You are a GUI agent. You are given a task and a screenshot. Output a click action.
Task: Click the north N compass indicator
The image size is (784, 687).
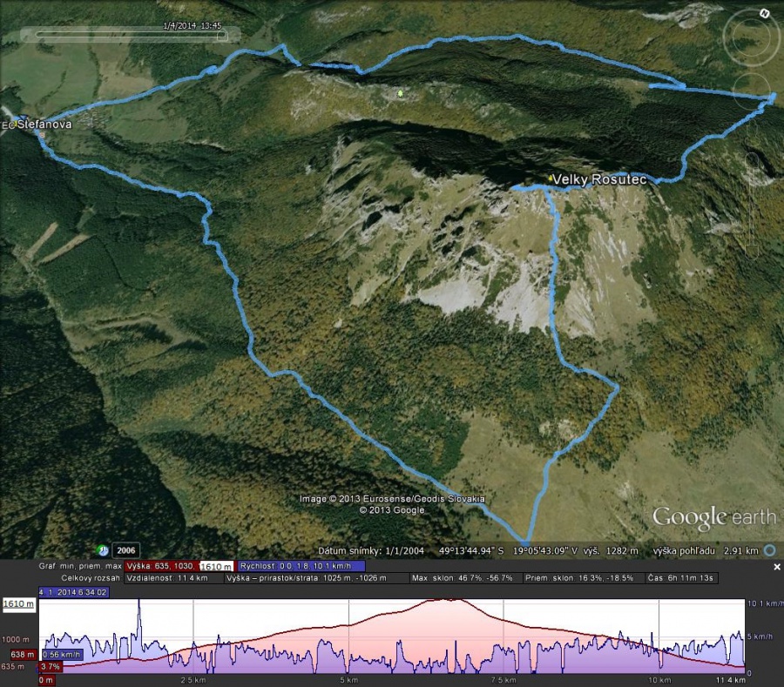(763, 13)
